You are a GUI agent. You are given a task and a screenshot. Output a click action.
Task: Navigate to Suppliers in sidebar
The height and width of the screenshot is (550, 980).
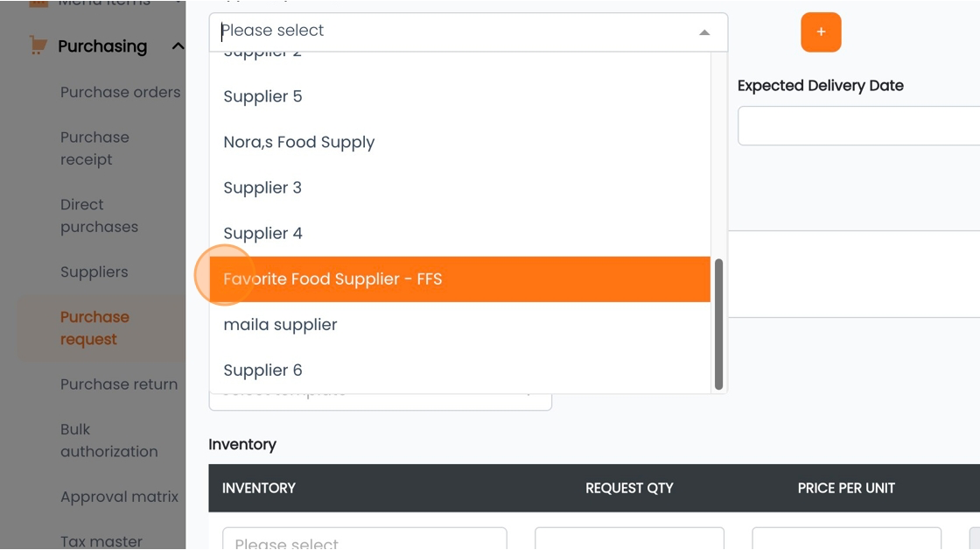pyautogui.click(x=94, y=272)
